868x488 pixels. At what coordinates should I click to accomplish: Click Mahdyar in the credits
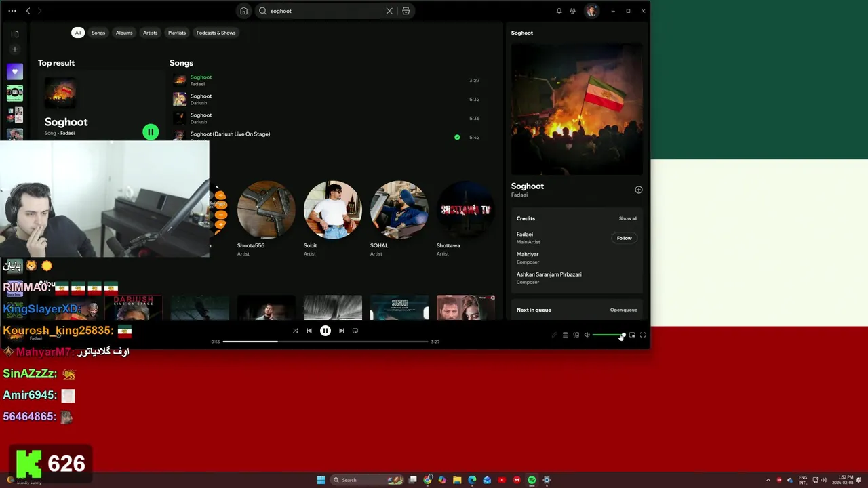[x=528, y=254]
